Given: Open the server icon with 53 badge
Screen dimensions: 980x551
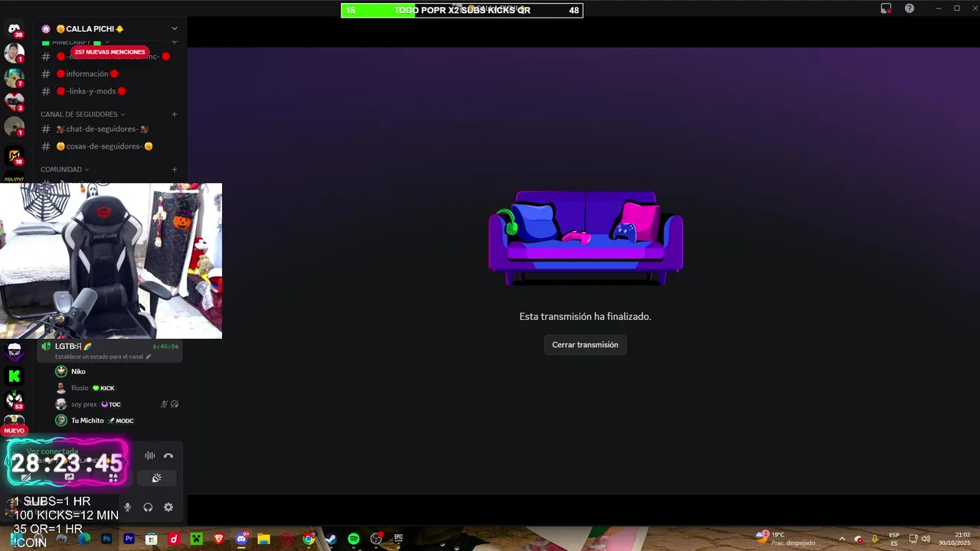Looking at the screenshot, I should (15, 399).
